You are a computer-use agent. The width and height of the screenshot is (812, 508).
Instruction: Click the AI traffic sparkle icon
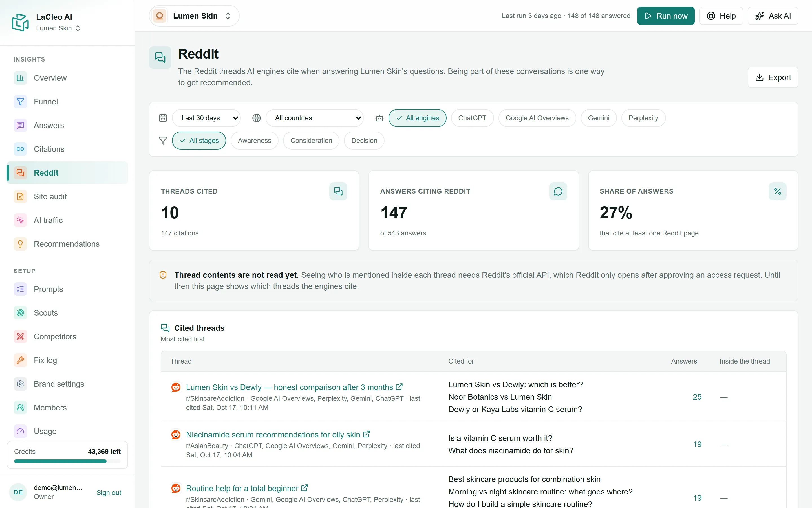pyautogui.click(x=20, y=220)
